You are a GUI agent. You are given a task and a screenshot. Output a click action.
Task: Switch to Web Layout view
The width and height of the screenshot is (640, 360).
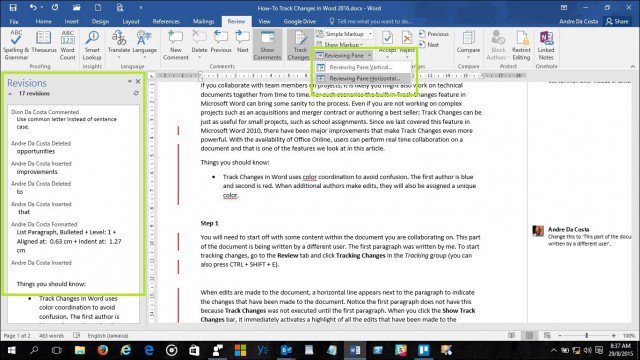point(547,335)
